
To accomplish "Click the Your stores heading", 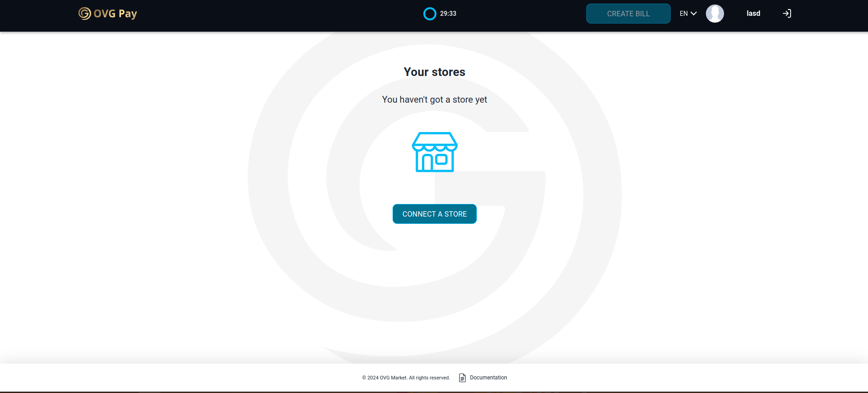I will pyautogui.click(x=435, y=72).
